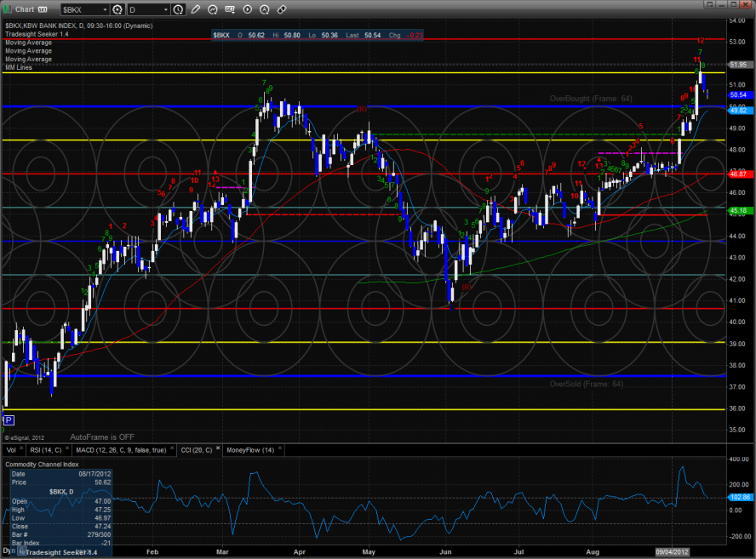This screenshot has height=559, width=756.
Task: Click the circled A alerts icon
Action: point(263,10)
